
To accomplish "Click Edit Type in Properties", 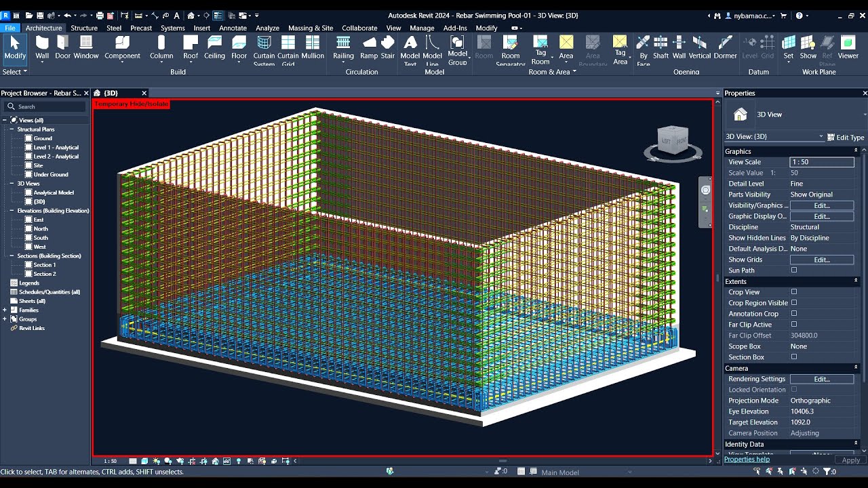I will click(x=846, y=138).
